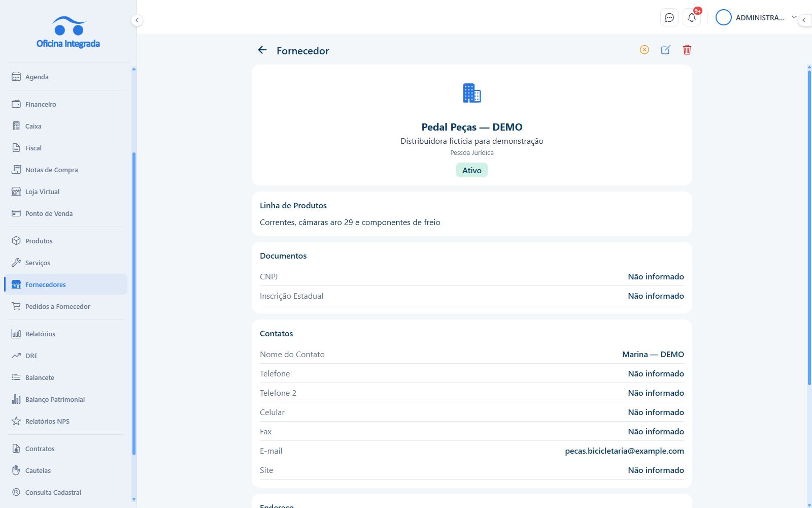This screenshot has height=508, width=812.
Task: Open DRE report
Action: click(x=66, y=356)
